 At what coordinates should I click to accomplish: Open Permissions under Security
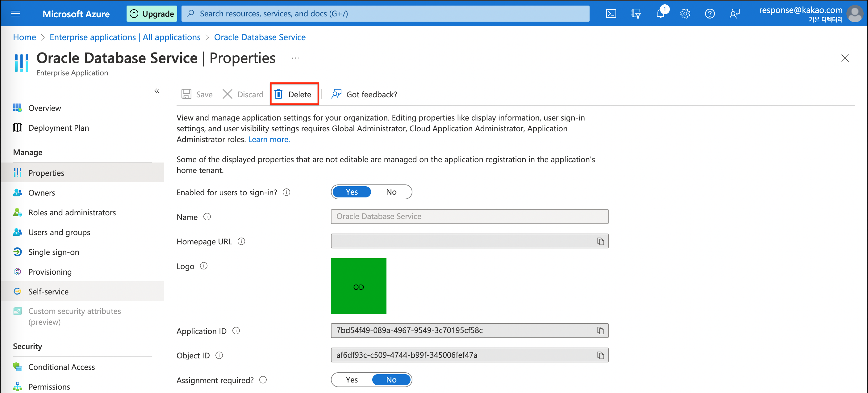pos(82,386)
